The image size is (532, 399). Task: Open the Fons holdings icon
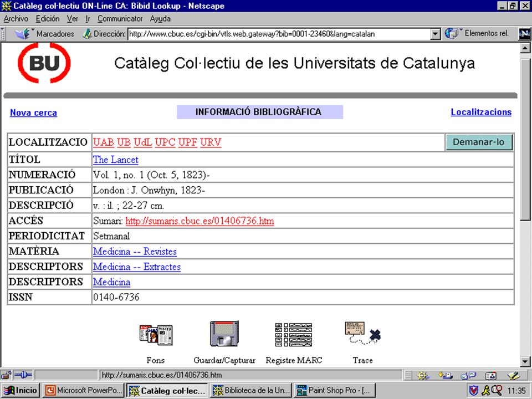pyautogui.click(x=156, y=335)
